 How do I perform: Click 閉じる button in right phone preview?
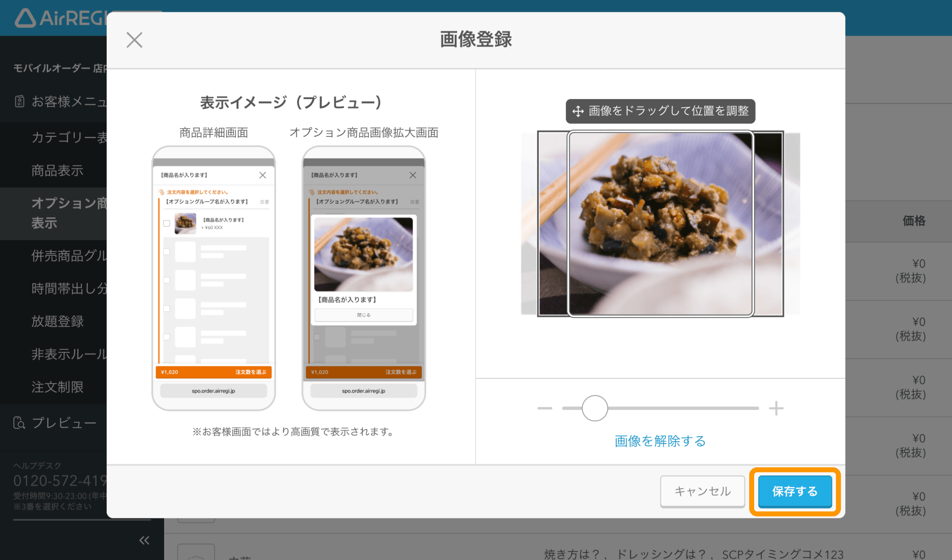click(363, 315)
